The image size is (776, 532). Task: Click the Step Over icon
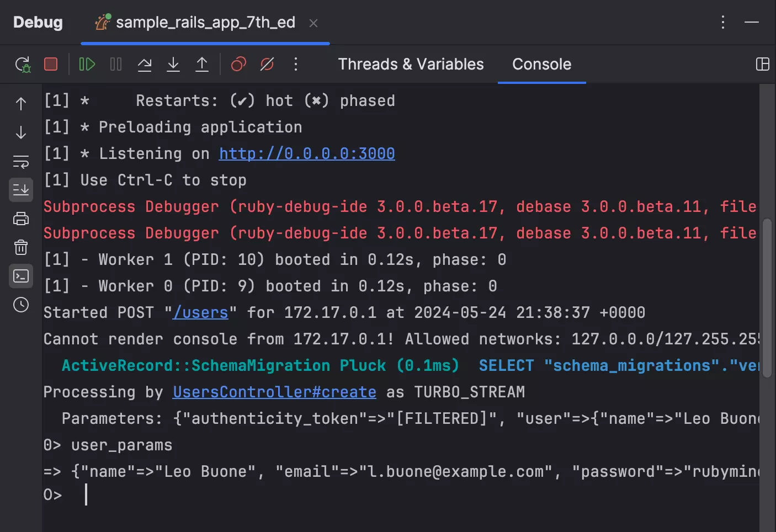point(145,65)
